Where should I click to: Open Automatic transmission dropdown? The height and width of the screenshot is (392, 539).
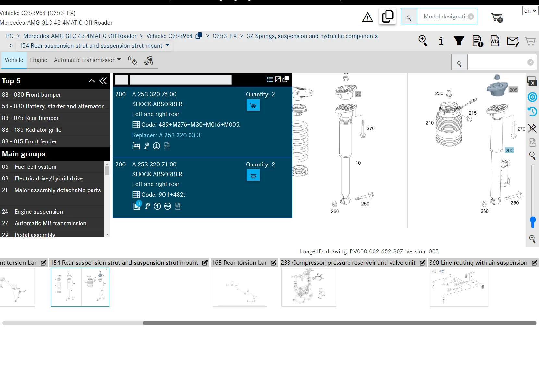[87, 60]
